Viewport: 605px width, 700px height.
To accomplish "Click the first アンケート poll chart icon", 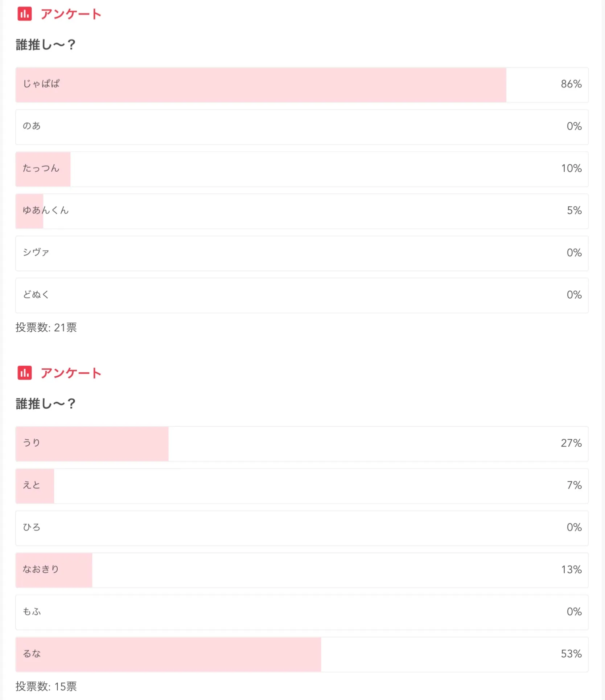I will (x=25, y=14).
